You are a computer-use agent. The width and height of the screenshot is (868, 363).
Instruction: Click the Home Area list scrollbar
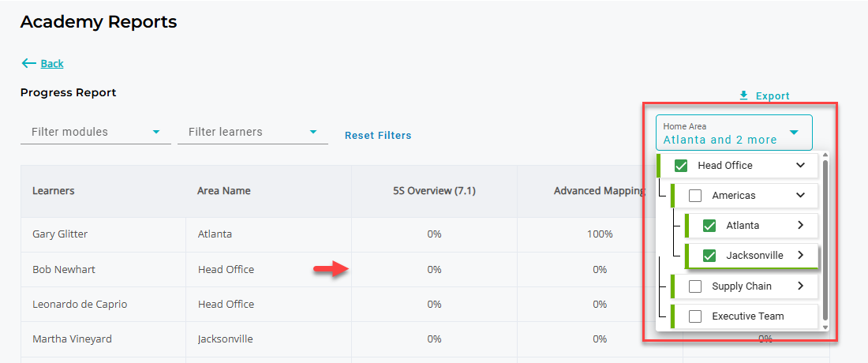coord(825,240)
